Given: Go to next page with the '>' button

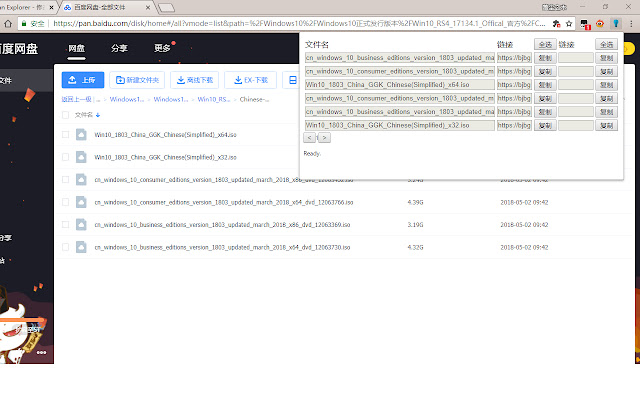Looking at the screenshot, I should click(324, 138).
